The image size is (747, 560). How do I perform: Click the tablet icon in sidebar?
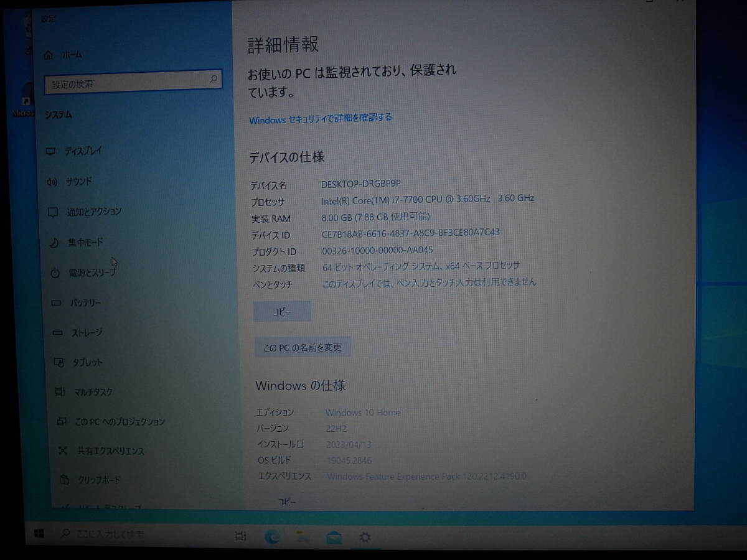coord(59,363)
